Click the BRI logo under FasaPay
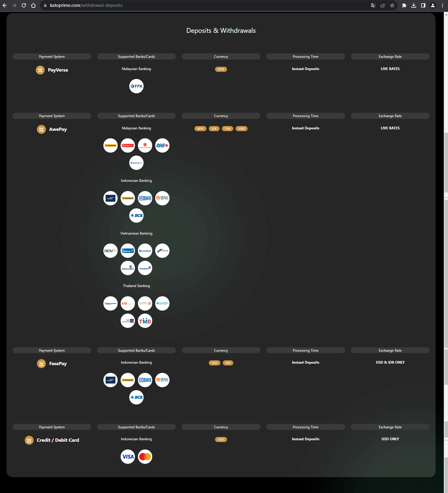The image size is (448, 493). (145, 380)
